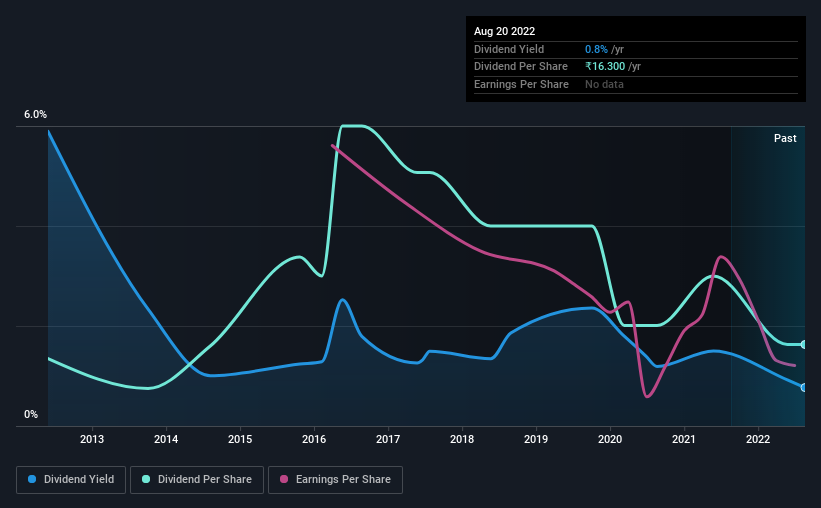The width and height of the screenshot is (821, 508).
Task: Click the pink Earnings Per Share legend dot
Action: tap(284, 479)
